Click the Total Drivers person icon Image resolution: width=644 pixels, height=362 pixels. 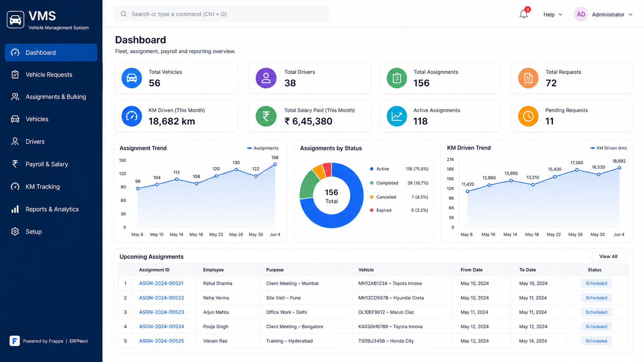pyautogui.click(x=266, y=78)
